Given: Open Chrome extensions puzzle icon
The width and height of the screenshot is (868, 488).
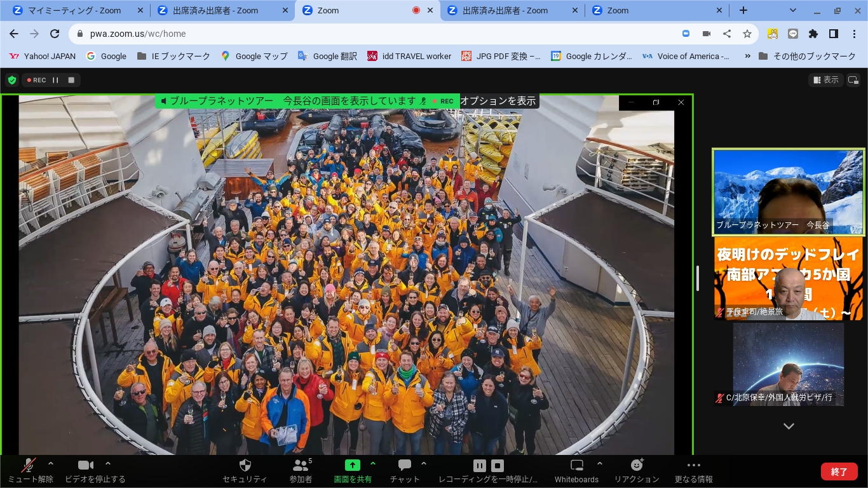Looking at the screenshot, I should pyautogui.click(x=813, y=34).
